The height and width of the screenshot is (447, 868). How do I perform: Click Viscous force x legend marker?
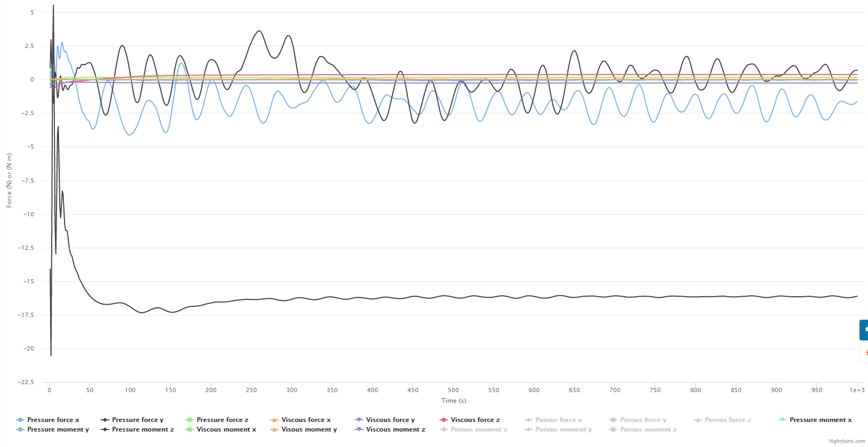tap(275, 420)
